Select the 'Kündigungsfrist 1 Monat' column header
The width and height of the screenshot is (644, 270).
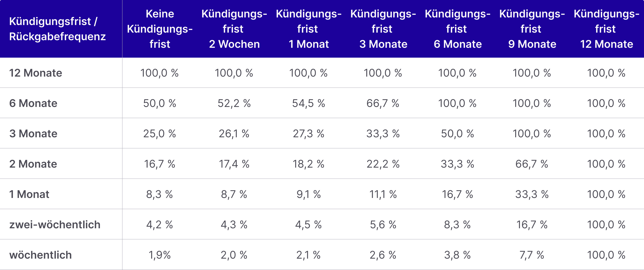(309, 29)
